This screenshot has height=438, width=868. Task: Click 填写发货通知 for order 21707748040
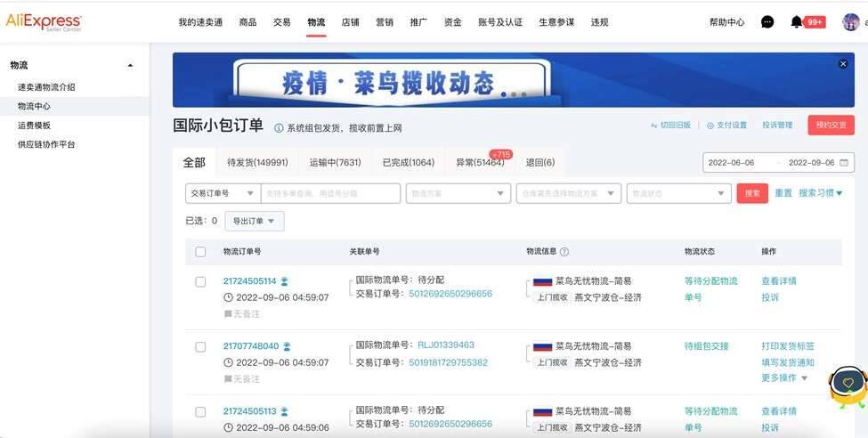pyautogui.click(x=788, y=362)
